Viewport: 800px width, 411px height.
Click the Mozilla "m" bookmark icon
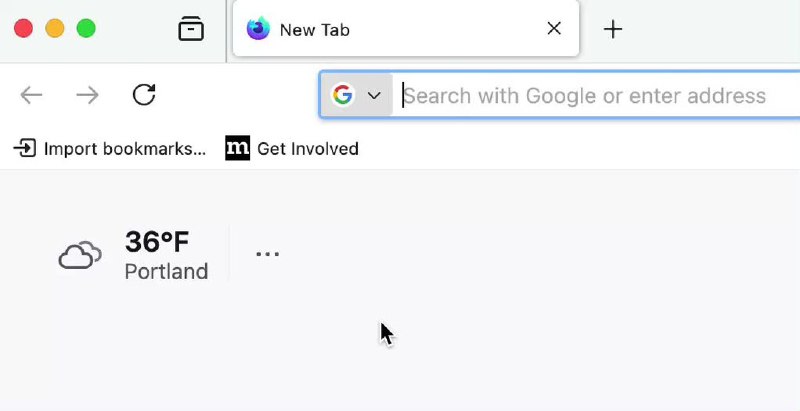[x=237, y=149]
